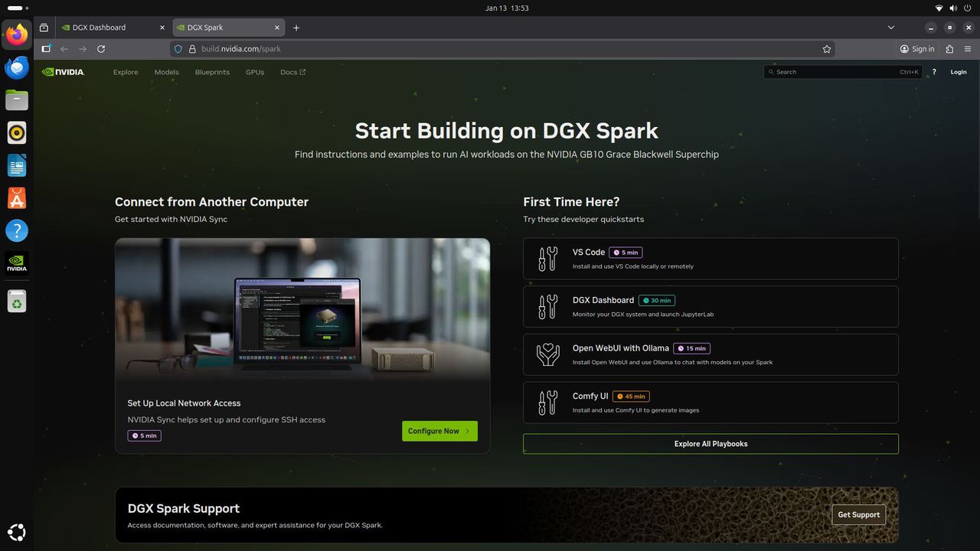
Task: Close the DGX Dashboard tab
Action: pyautogui.click(x=162, y=28)
